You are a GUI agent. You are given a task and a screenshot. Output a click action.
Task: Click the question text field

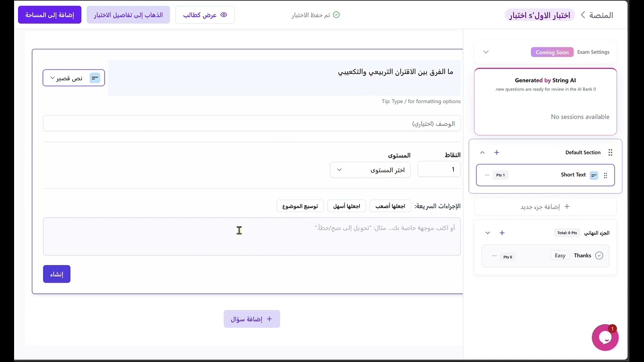click(x=284, y=78)
